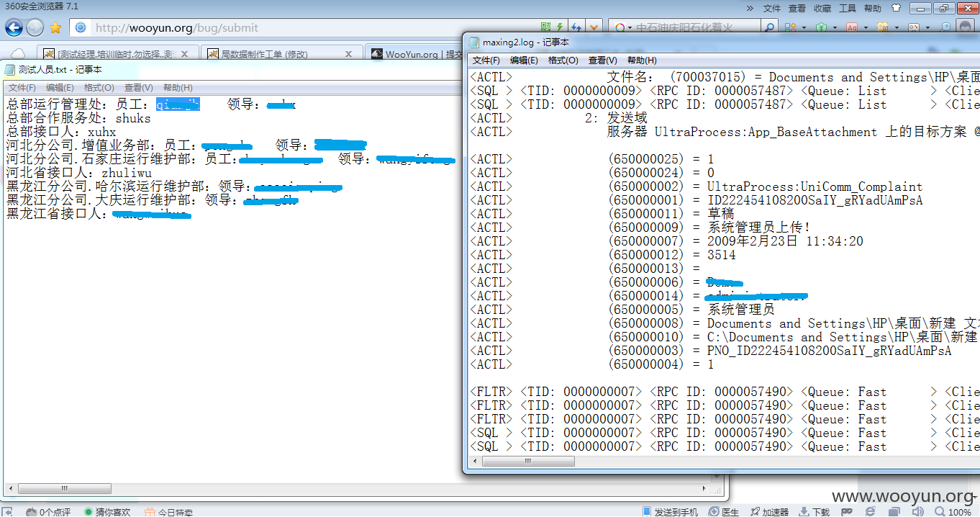Open 帮助(H) menu in maxing2.log Notepad

[x=642, y=60]
